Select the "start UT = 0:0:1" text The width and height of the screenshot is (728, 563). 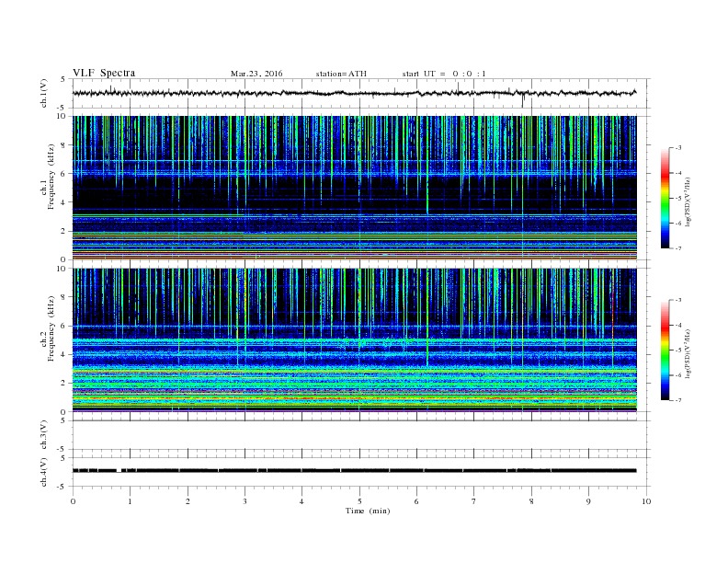click(444, 74)
